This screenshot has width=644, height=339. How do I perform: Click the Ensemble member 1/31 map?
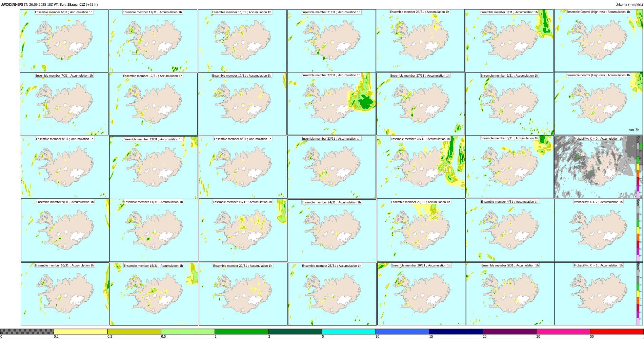click(x=509, y=41)
